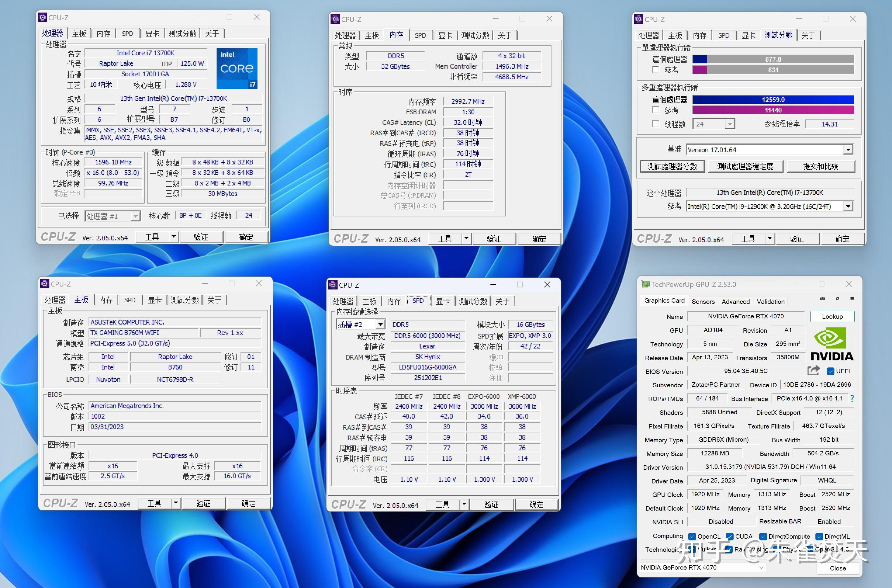Click BIOS date 03/31/2023 field
892x588 pixels.
(175, 427)
